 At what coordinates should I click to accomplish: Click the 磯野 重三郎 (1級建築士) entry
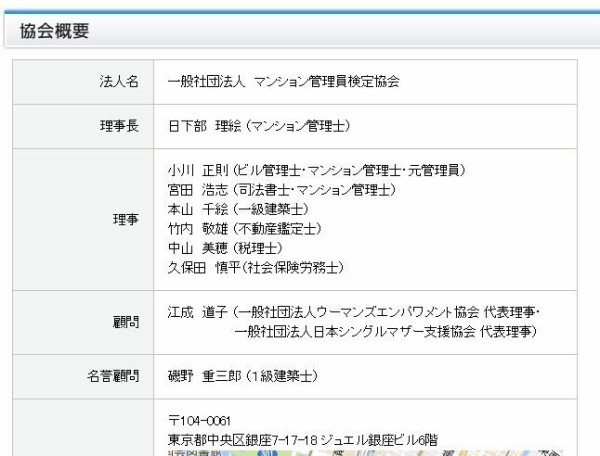242,377
